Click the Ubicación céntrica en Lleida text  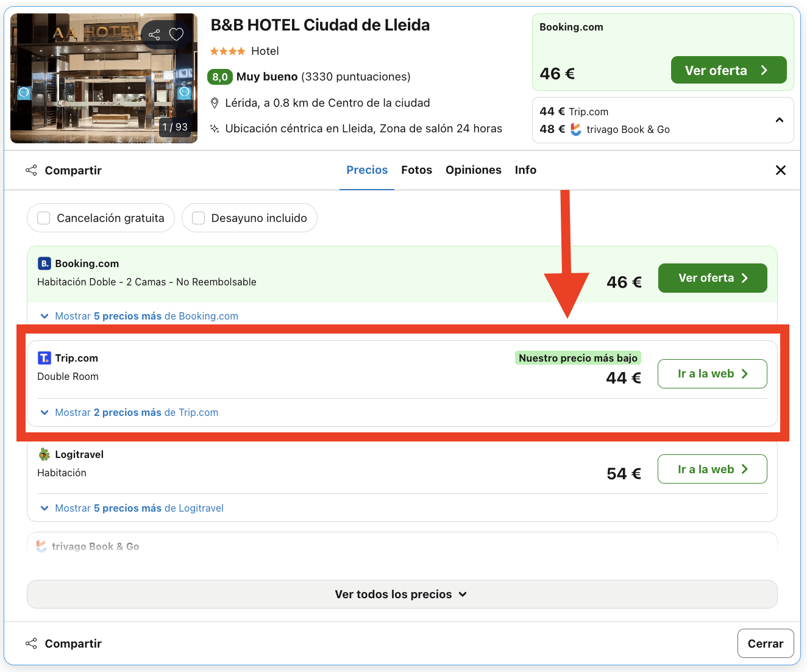[364, 129]
